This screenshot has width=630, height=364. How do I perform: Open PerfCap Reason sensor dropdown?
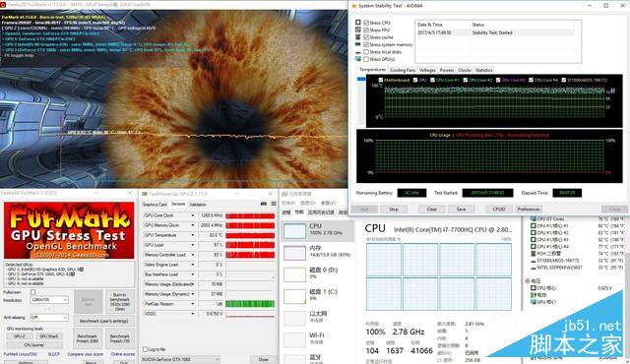(193, 304)
